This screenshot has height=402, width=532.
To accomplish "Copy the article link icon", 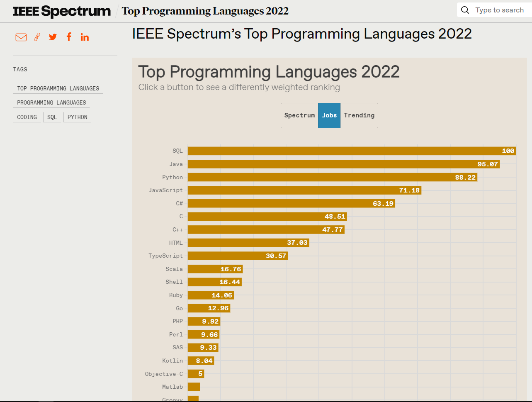I will coord(37,37).
